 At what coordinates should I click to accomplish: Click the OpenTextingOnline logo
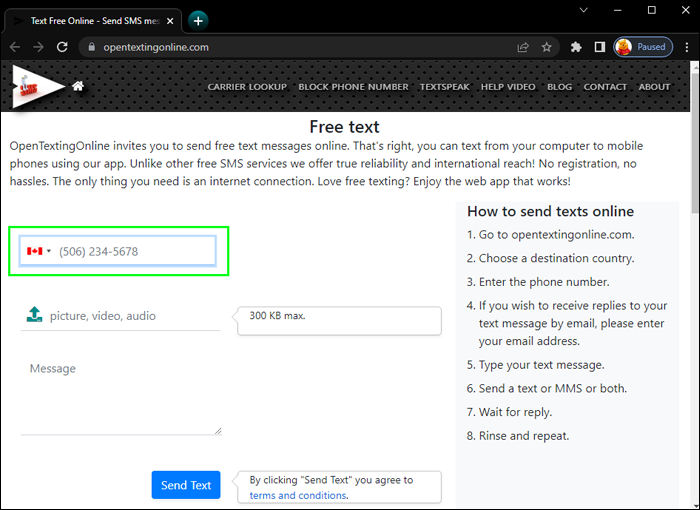pyautogui.click(x=36, y=87)
